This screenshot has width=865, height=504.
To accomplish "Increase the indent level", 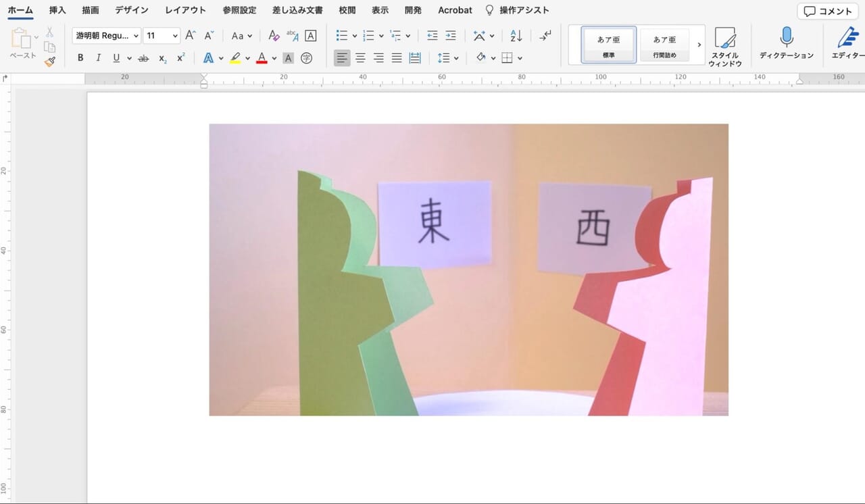I will pyautogui.click(x=451, y=35).
